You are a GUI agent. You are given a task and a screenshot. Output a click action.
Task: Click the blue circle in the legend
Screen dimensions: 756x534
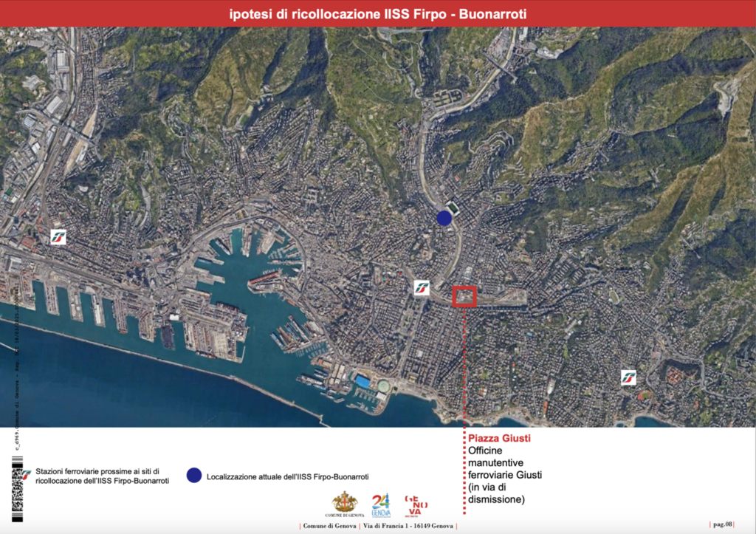coord(193,476)
